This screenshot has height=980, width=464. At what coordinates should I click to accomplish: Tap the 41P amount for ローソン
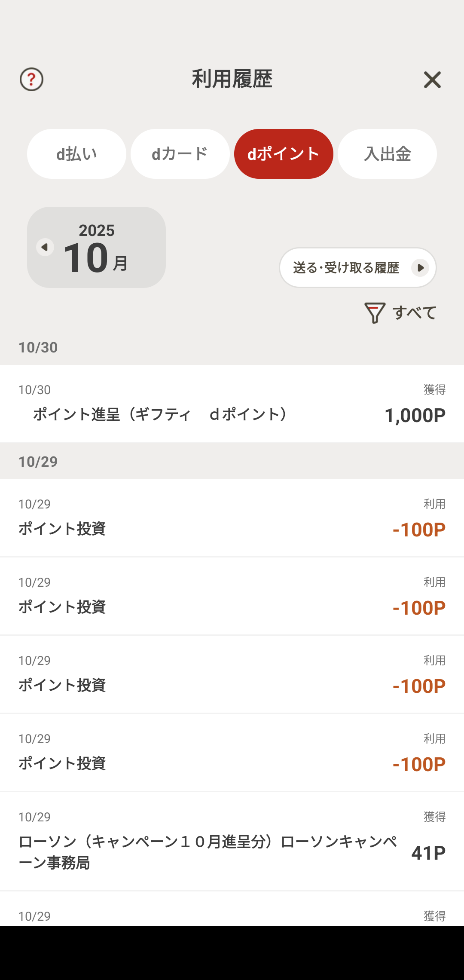[x=428, y=853]
